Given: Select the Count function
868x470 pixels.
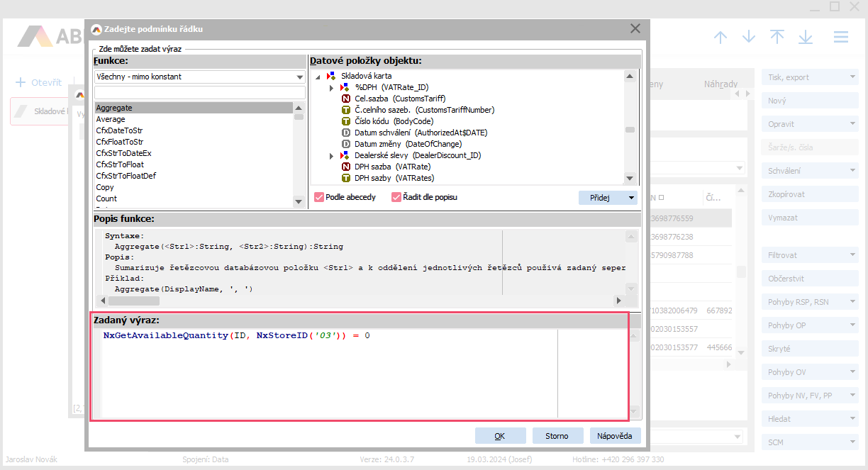Looking at the screenshot, I should (194, 198).
